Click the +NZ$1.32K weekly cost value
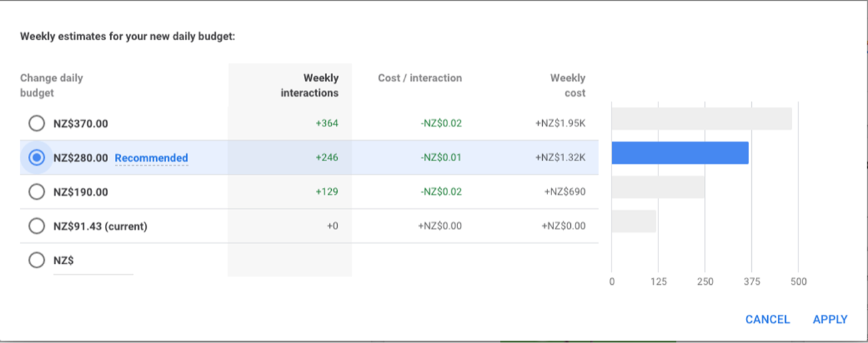This screenshot has height=343, width=868. point(560,158)
